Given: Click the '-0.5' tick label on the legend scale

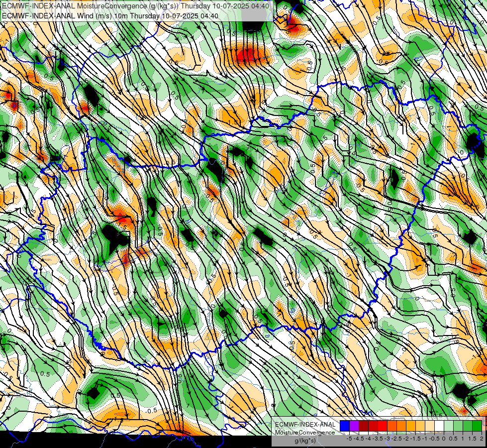Looking at the screenshot, I should 434,439.
